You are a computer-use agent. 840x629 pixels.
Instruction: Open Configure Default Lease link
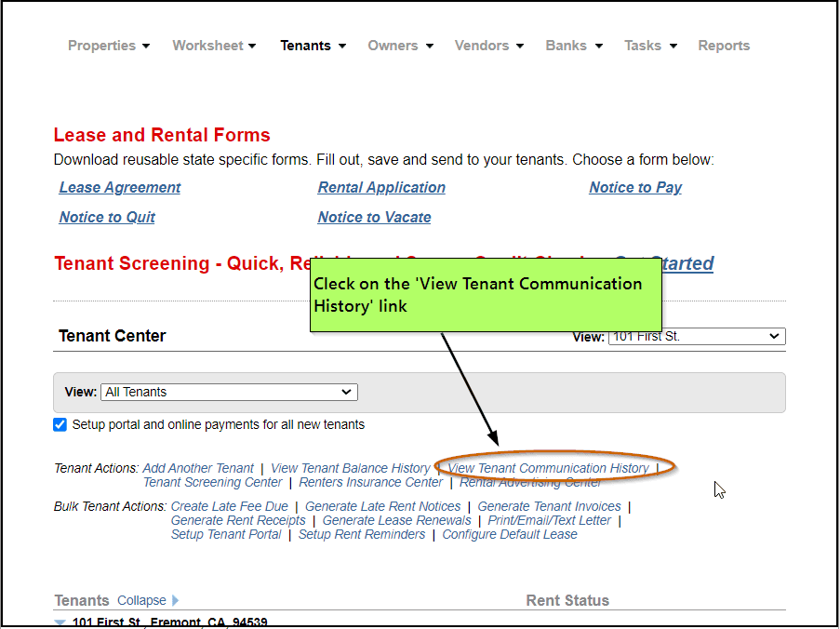(x=510, y=534)
